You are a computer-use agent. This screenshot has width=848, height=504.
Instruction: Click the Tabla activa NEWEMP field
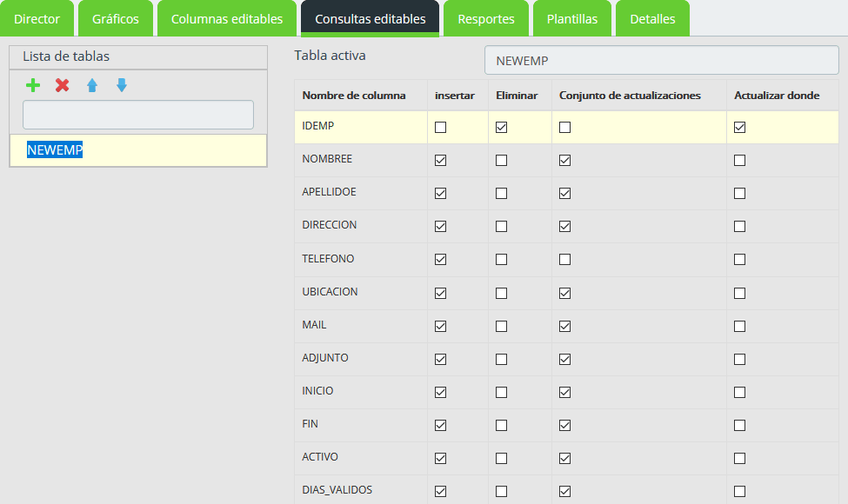[661, 60]
